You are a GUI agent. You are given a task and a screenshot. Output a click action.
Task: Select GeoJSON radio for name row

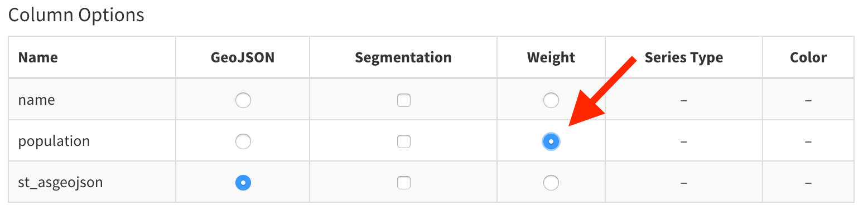point(243,100)
